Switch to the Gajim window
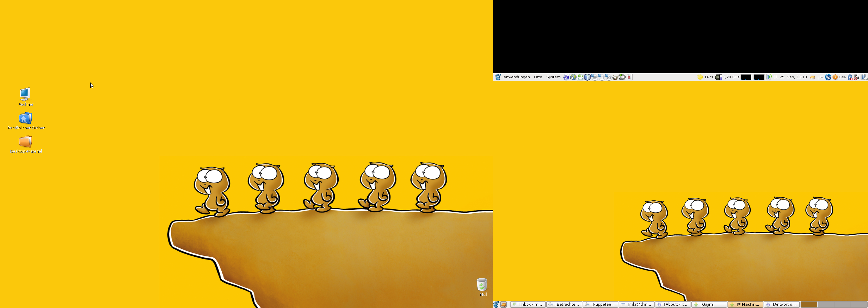Viewport: 868px width, 308px height. (x=709, y=305)
